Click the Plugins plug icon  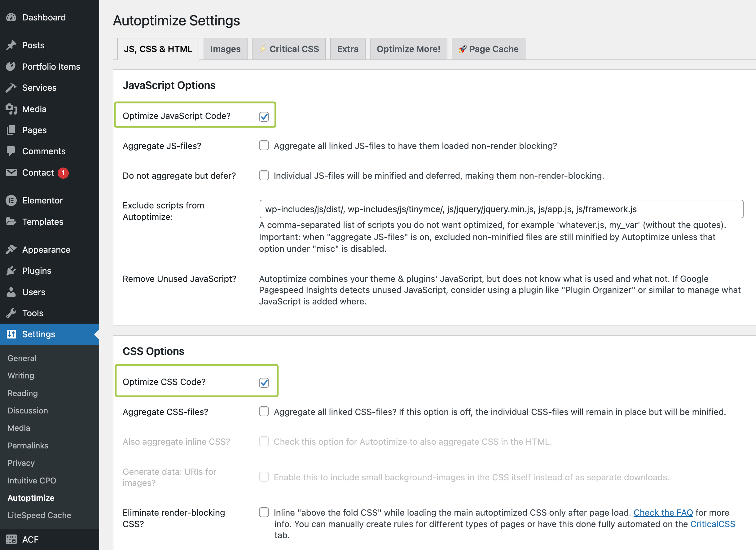coord(11,270)
